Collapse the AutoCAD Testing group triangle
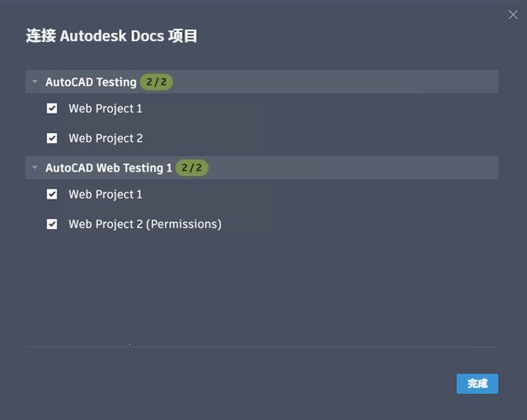527x420 pixels. pyautogui.click(x=35, y=82)
